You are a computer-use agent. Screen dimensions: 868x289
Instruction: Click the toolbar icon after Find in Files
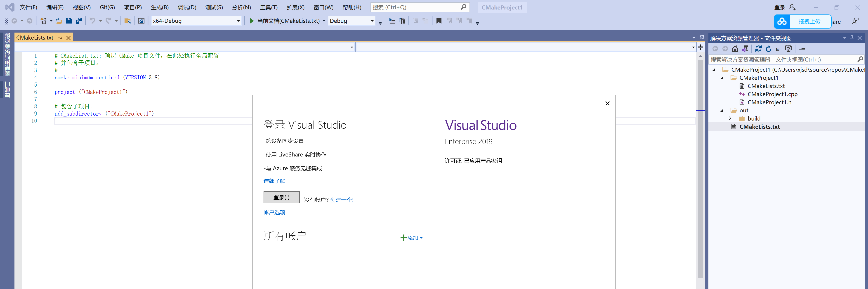coord(142,21)
